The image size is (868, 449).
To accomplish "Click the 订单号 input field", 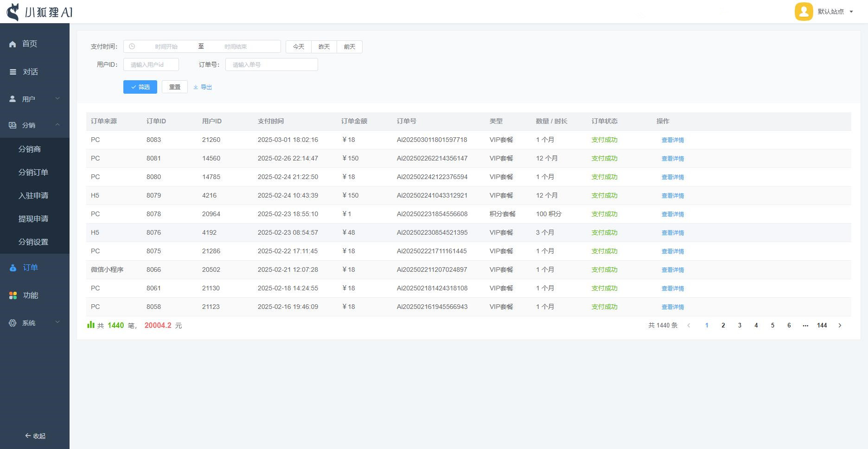I will pos(271,64).
